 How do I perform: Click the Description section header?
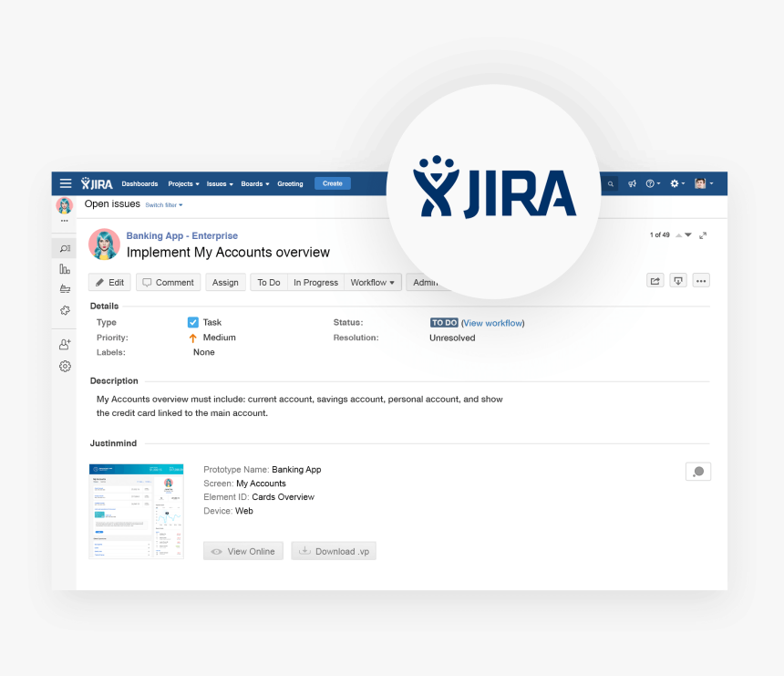click(114, 380)
